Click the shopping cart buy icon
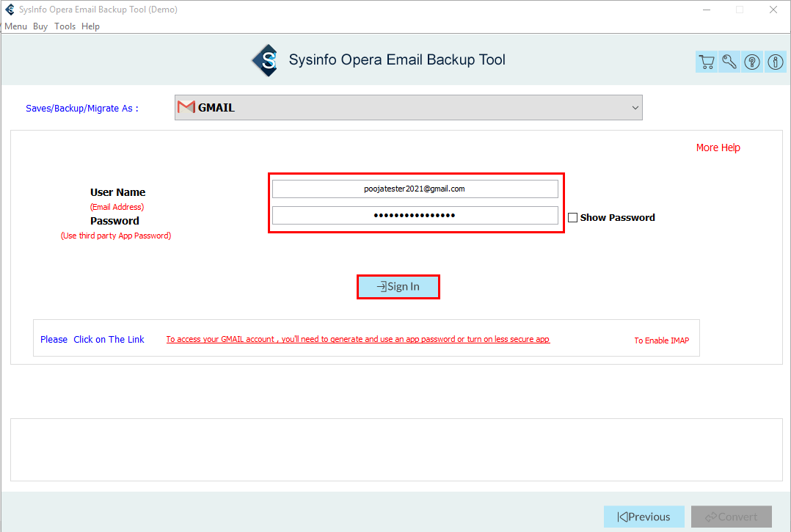 [x=707, y=62]
